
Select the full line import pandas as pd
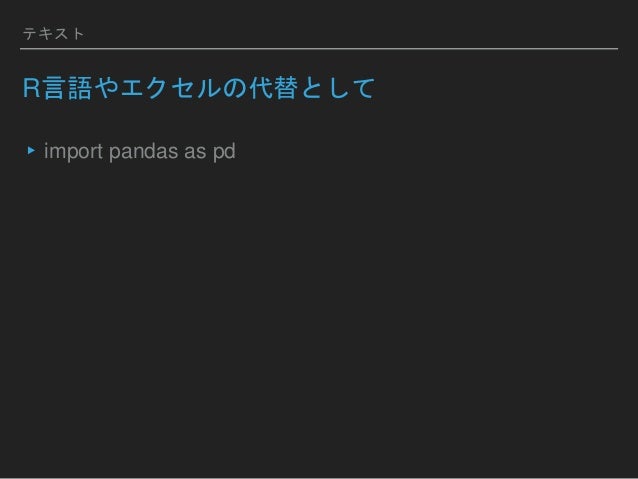click(140, 151)
